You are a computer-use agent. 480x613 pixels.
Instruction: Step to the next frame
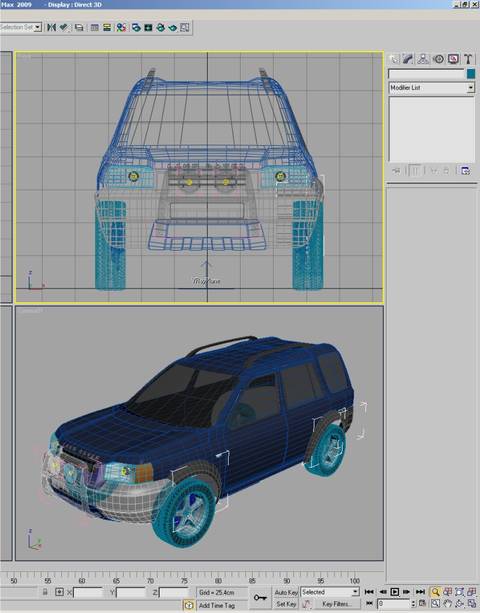pos(407,592)
